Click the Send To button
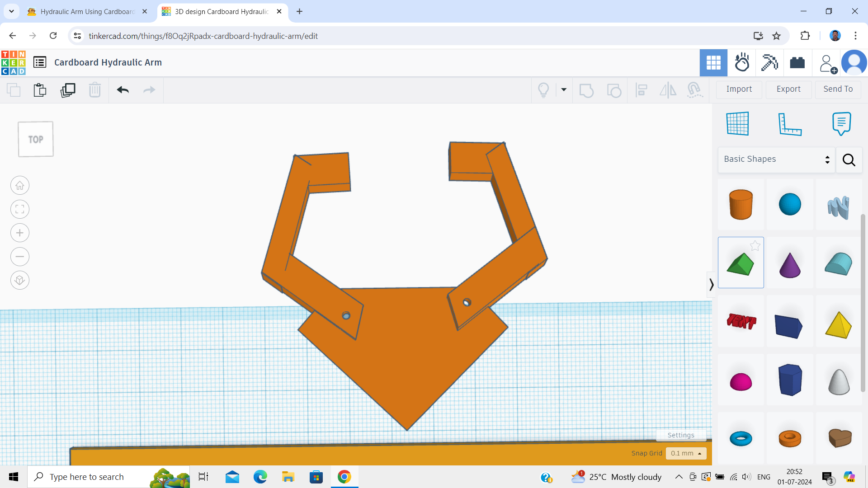 pos(838,89)
